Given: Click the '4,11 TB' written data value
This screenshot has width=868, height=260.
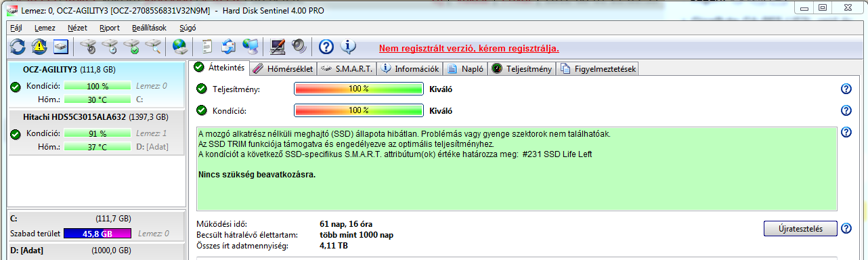Looking at the screenshot, I should (x=334, y=246).
